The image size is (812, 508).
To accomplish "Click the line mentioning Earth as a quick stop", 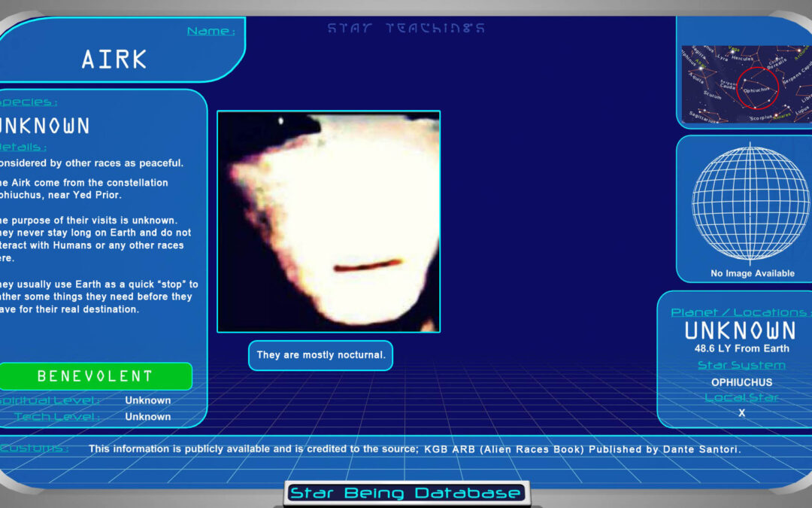I will (x=99, y=284).
